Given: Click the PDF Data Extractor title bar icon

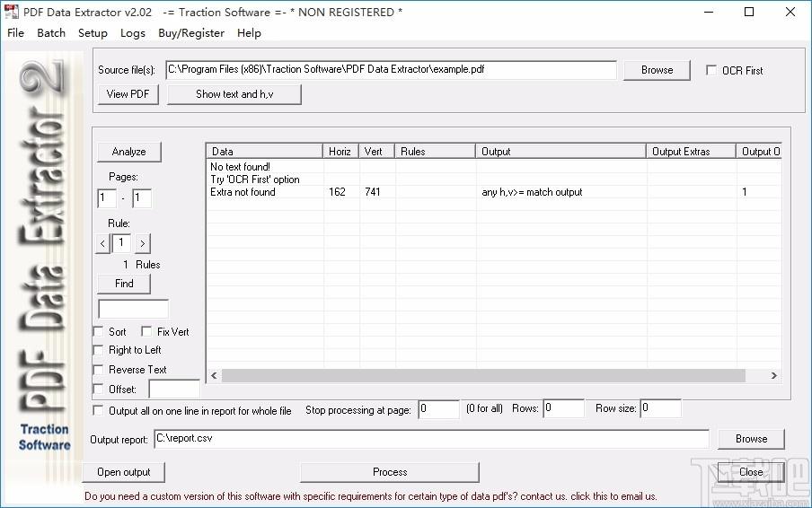Looking at the screenshot, I should [x=12, y=13].
